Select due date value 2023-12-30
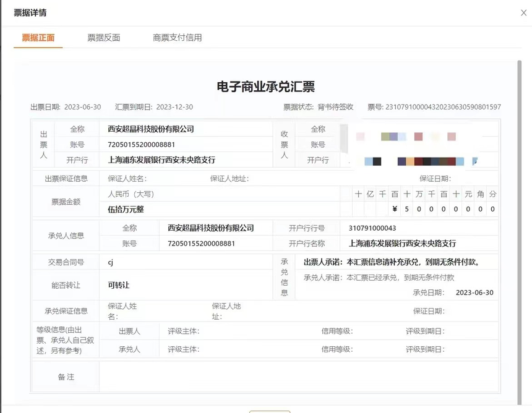This screenshot has height=413, width=532. pyautogui.click(x=174, y=107)
